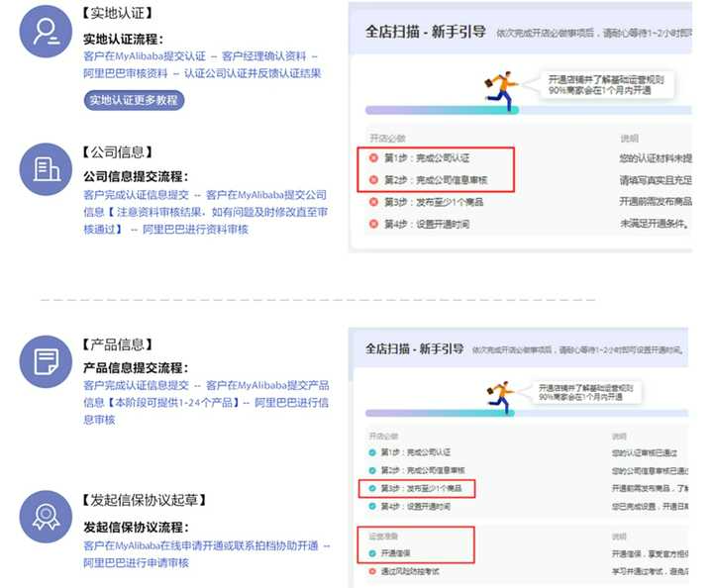Click the 发起信保协议起草 award badge icon
Screen dimensions: 713x588
(47, 515)
